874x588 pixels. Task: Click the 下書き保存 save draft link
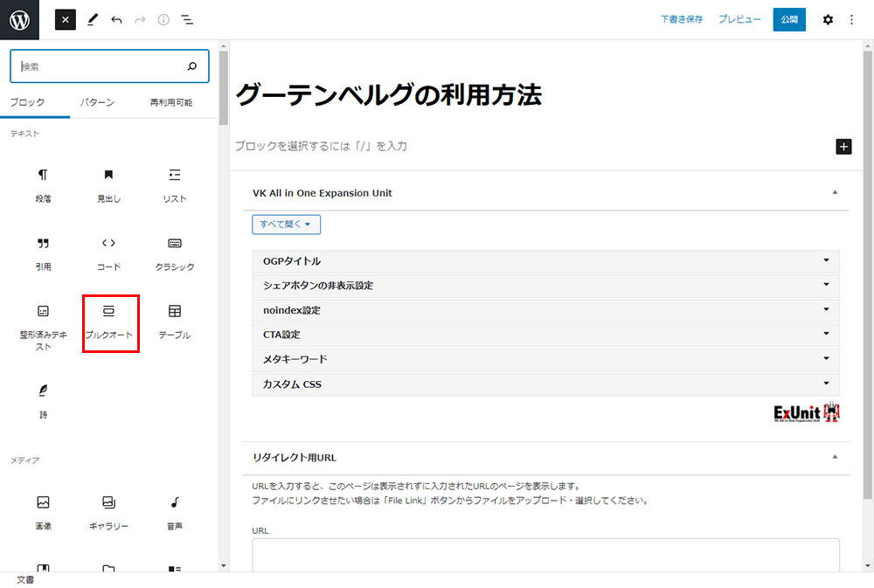click(x=682, y=19)
